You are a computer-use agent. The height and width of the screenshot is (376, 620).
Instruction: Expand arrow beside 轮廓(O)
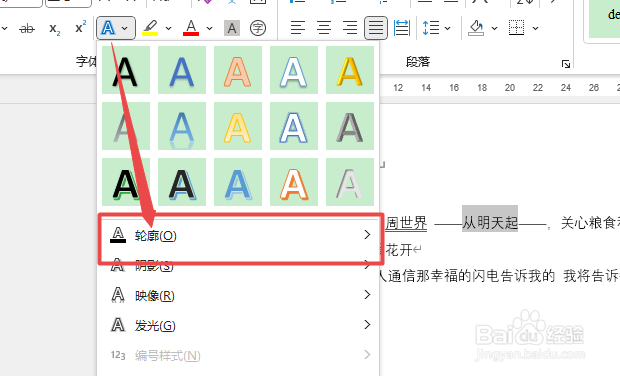point(367,235)
